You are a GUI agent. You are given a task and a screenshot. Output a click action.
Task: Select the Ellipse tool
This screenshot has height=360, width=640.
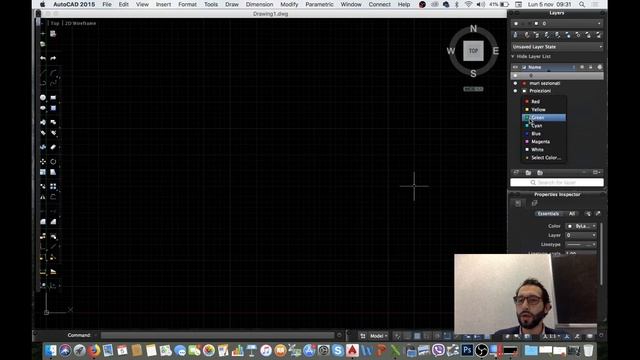43,108
